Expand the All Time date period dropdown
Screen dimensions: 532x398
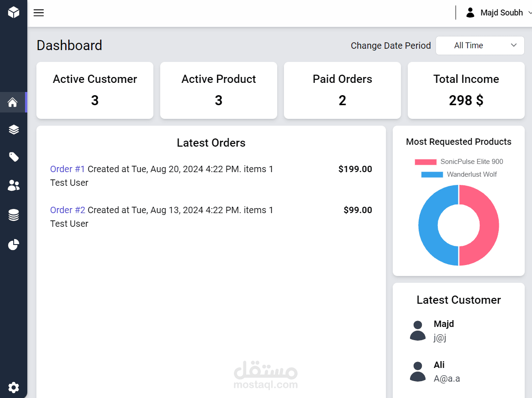click(480, 46)
